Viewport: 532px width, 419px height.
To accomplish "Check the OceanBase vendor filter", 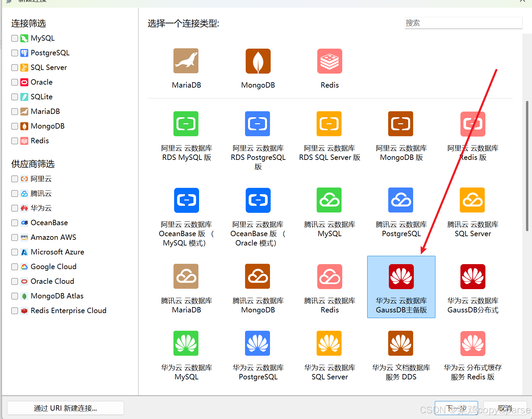I will (15, 223).
